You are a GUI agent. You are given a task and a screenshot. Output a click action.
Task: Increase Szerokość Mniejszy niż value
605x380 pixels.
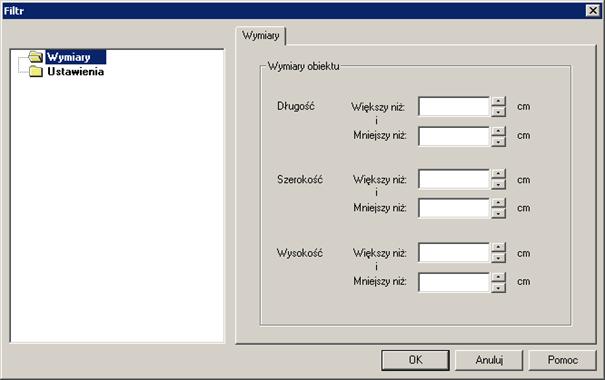coord(499,203)
